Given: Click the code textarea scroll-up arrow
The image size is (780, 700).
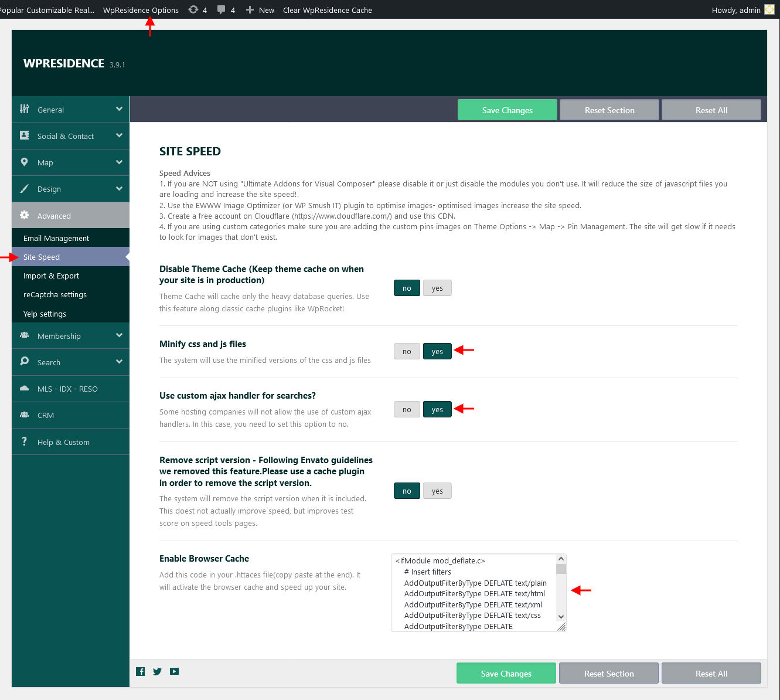Looking at the screenshot, I should click(561, 559).
